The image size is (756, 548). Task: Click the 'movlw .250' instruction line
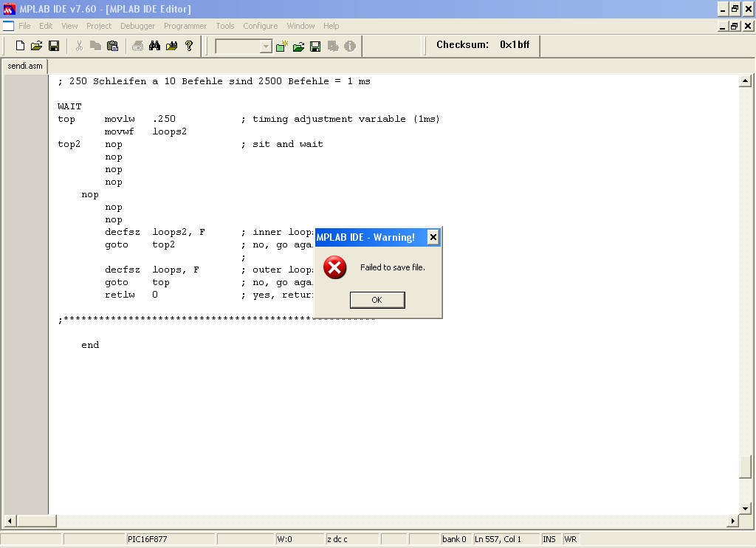pos(140,119)
